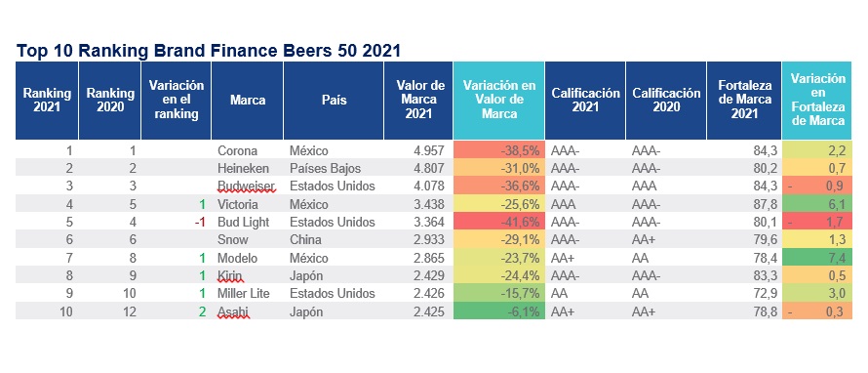
Task: Click the Fortaleza de Marca 2021 header
Action: click(744, 101)
